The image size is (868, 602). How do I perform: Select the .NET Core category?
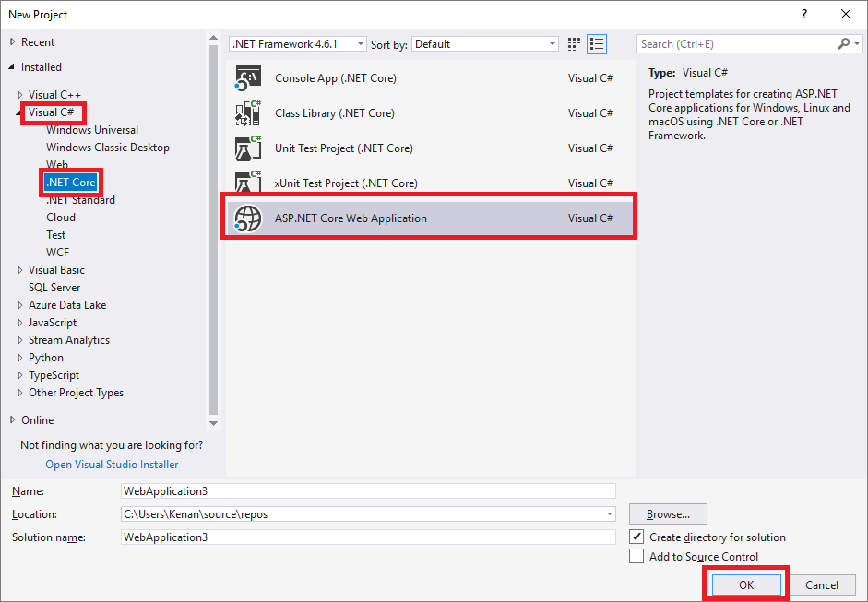(71, 182)
